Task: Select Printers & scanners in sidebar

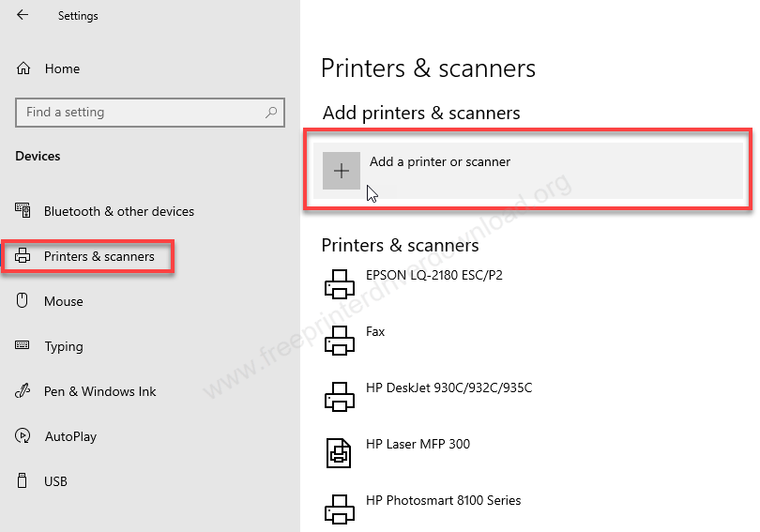Action: pos(99,256)
